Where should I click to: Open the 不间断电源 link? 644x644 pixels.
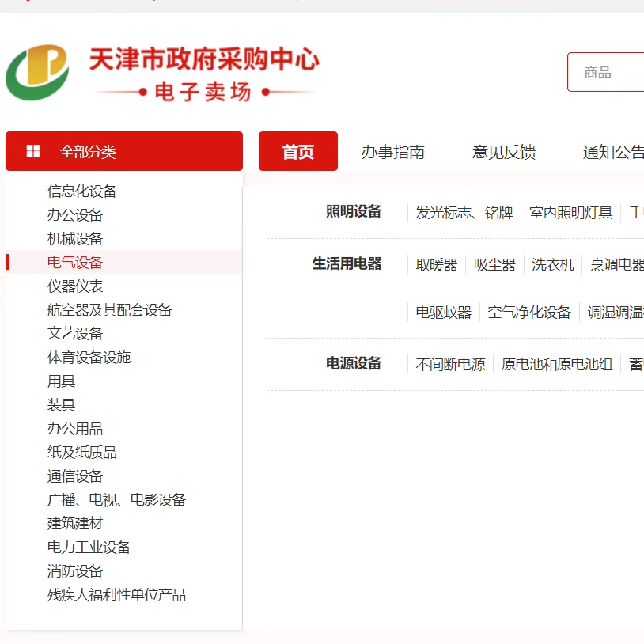(450, 364)
